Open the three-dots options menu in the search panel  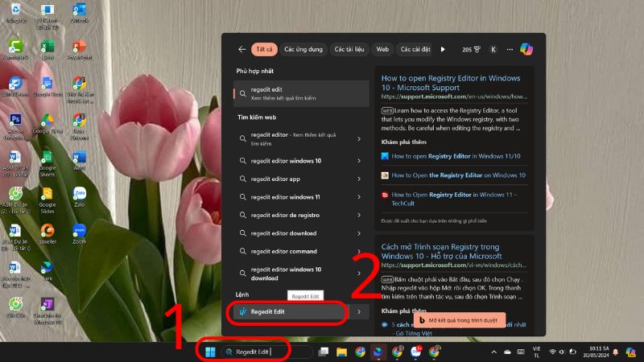point(510,49)
